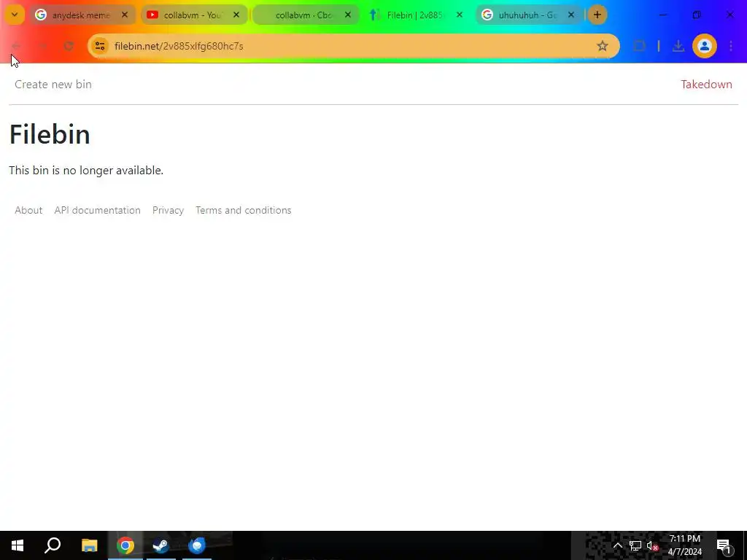Click the muted volume tray icon

pos(652,545)
